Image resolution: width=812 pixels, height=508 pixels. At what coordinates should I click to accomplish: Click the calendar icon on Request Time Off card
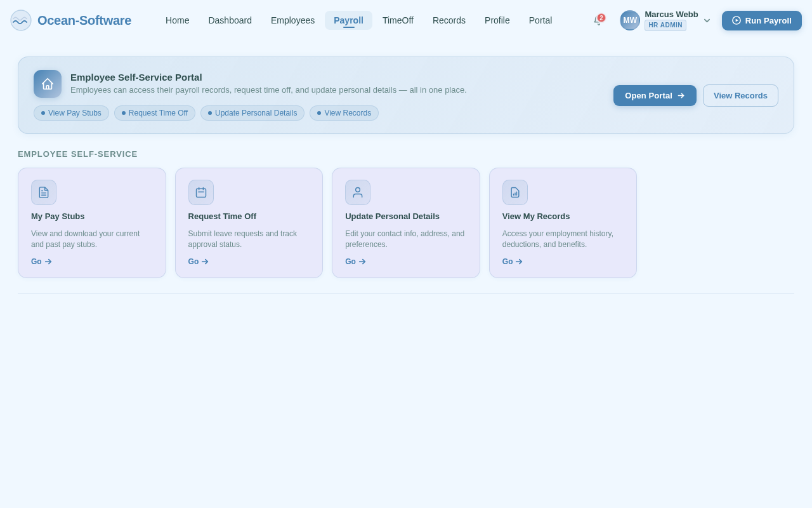[x=201, y=192]
